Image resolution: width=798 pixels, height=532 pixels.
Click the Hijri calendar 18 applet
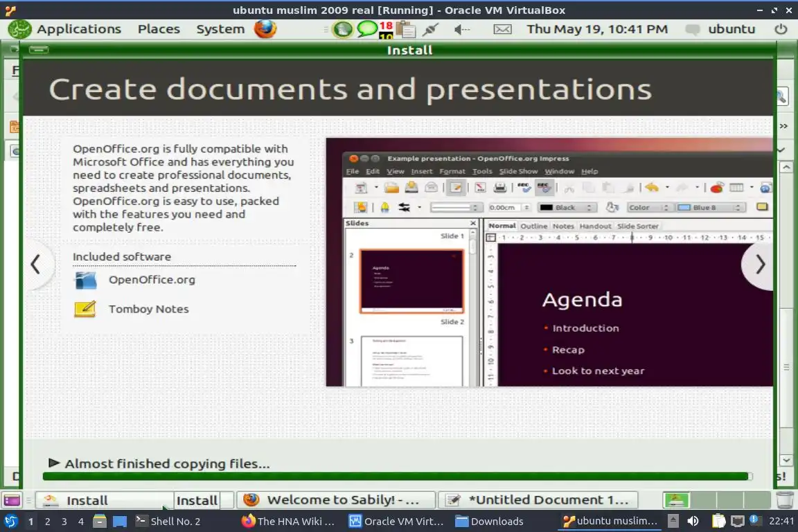(x=386, y=30)
